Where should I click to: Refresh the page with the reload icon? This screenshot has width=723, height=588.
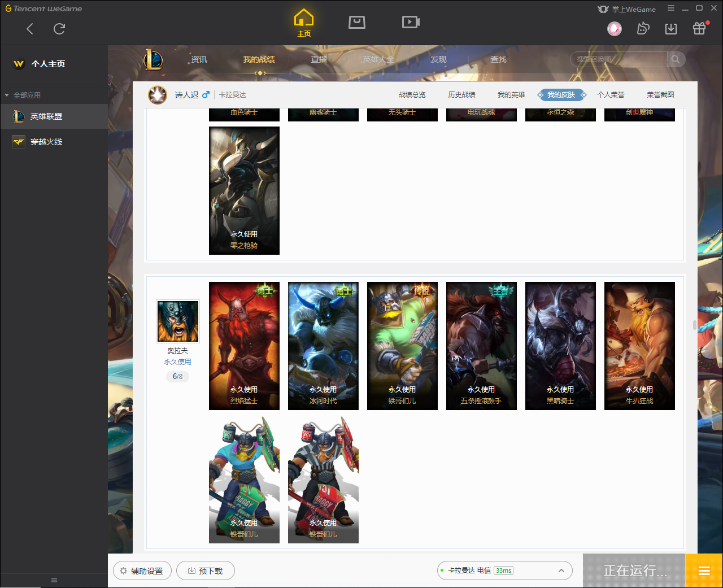59,29
